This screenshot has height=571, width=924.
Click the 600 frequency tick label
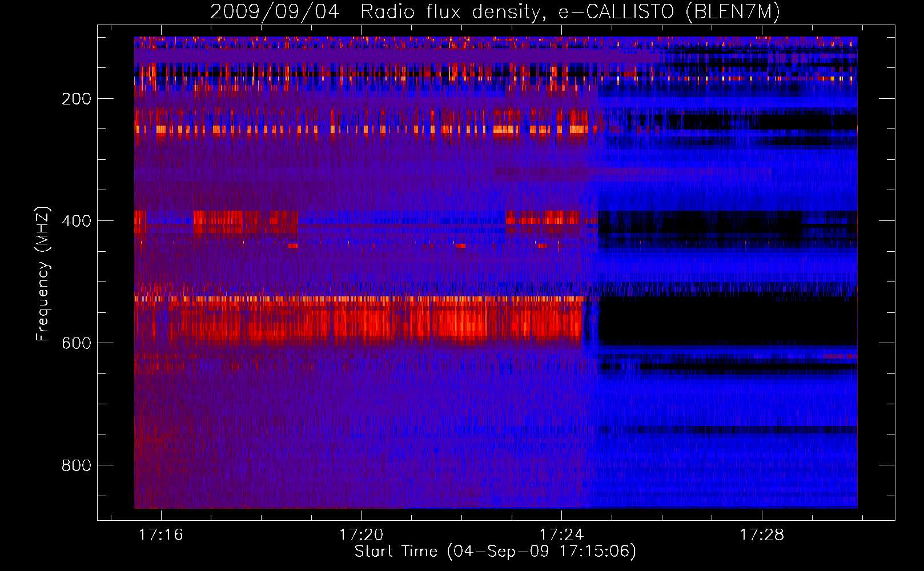pyautogui.click(x=77, y=343)
